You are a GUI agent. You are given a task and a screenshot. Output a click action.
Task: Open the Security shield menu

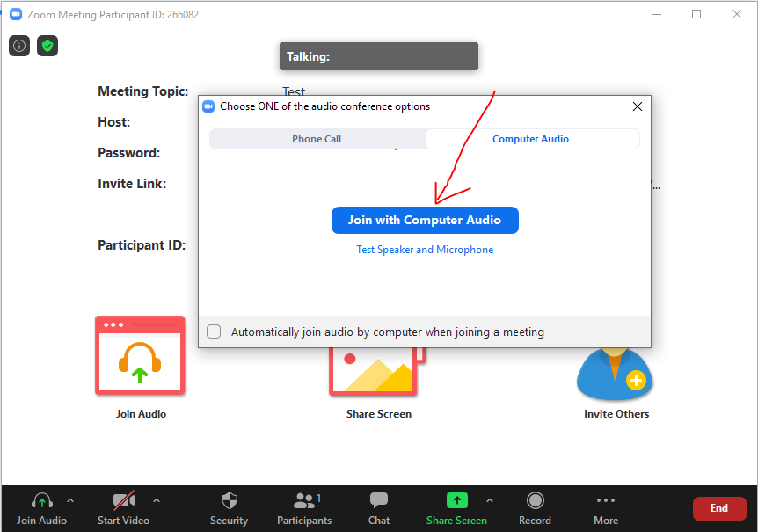click(230, 509)
